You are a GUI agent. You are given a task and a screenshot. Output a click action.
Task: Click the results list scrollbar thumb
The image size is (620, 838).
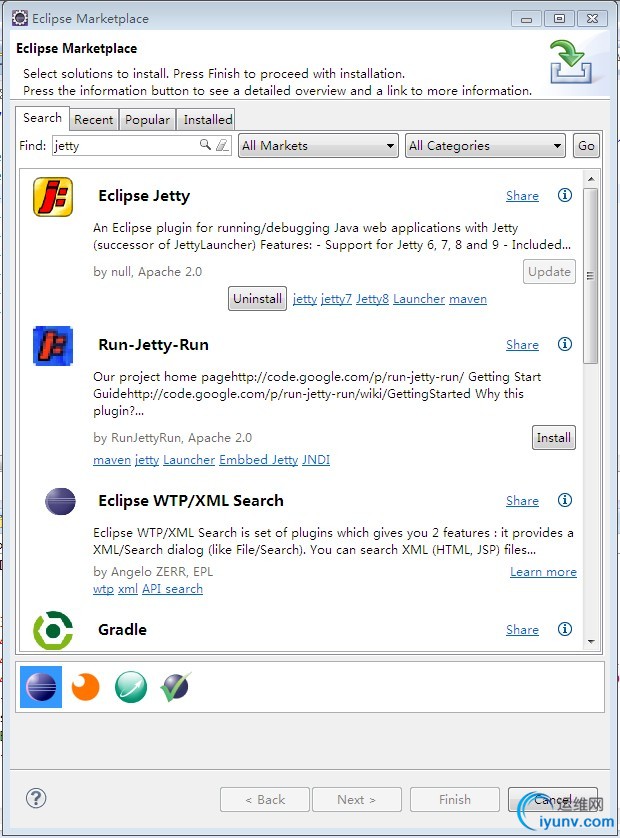(x=591, y=276)
